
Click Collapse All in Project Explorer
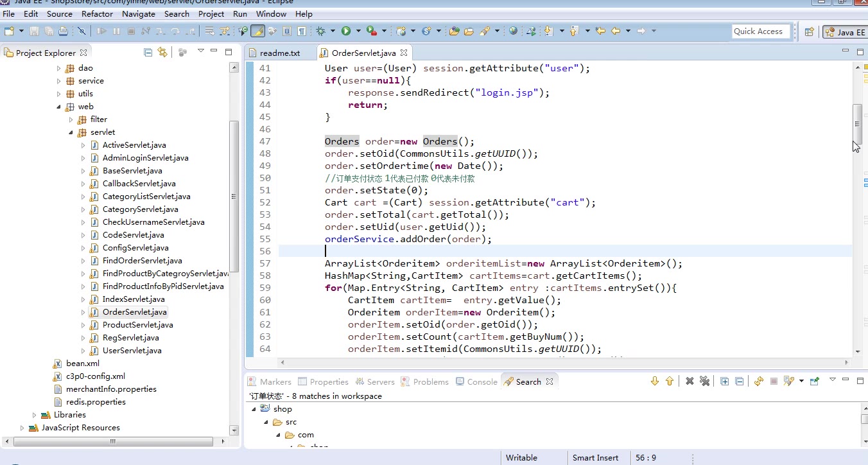coord(148,53)
